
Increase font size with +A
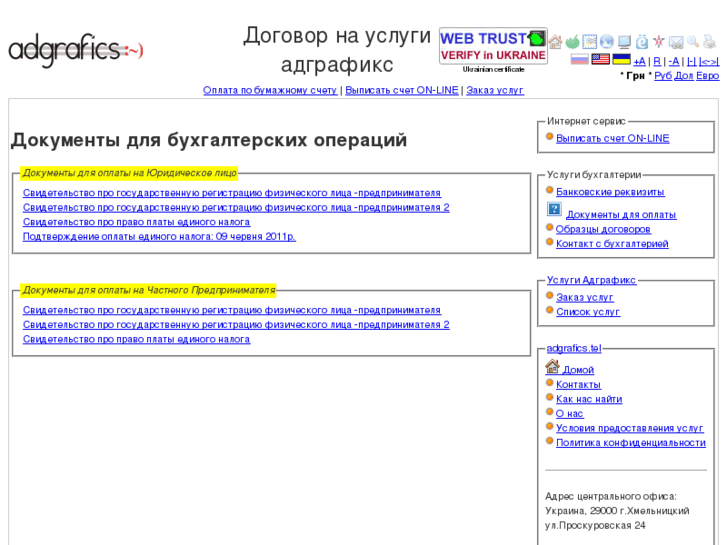click(x=639, y=61)
